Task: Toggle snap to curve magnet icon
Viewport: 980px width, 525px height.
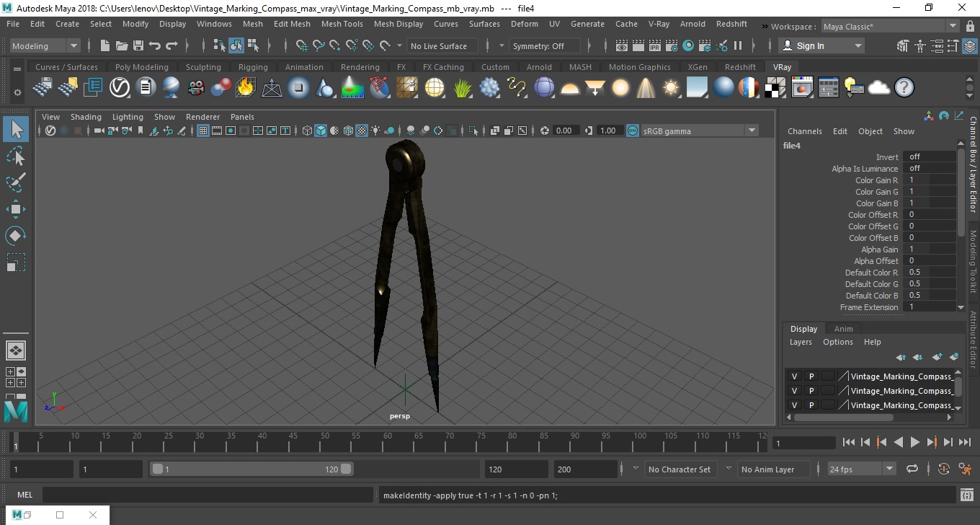Action: 318,45
